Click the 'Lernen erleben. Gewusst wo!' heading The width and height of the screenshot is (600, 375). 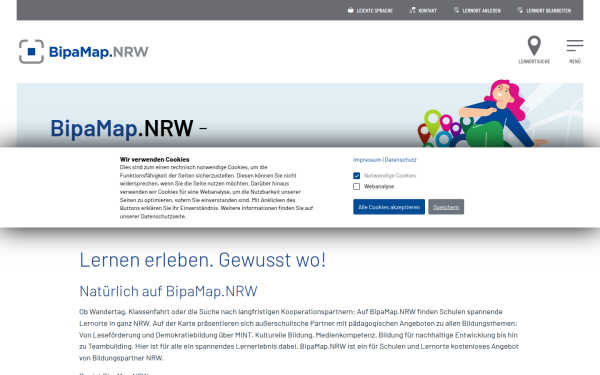(x=202, y=260)
